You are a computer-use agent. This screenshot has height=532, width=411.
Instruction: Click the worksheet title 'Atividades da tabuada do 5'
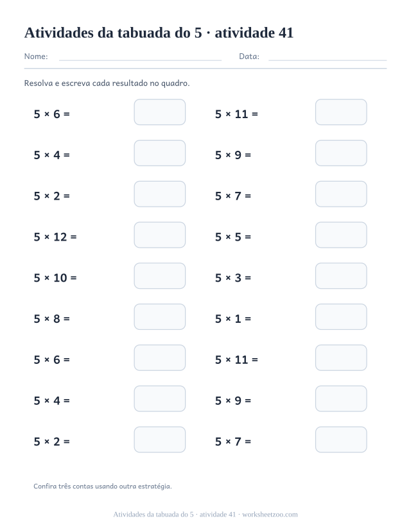(113, 33)
